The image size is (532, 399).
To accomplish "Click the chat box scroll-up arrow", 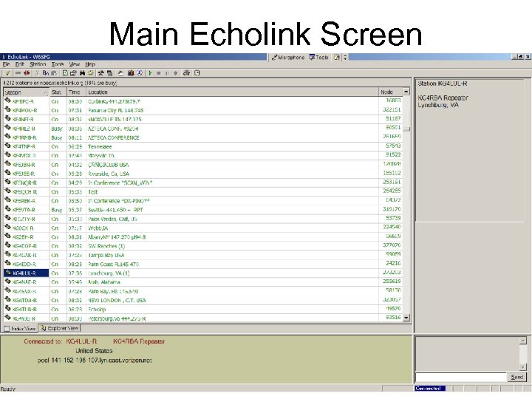I will (523, 341).
